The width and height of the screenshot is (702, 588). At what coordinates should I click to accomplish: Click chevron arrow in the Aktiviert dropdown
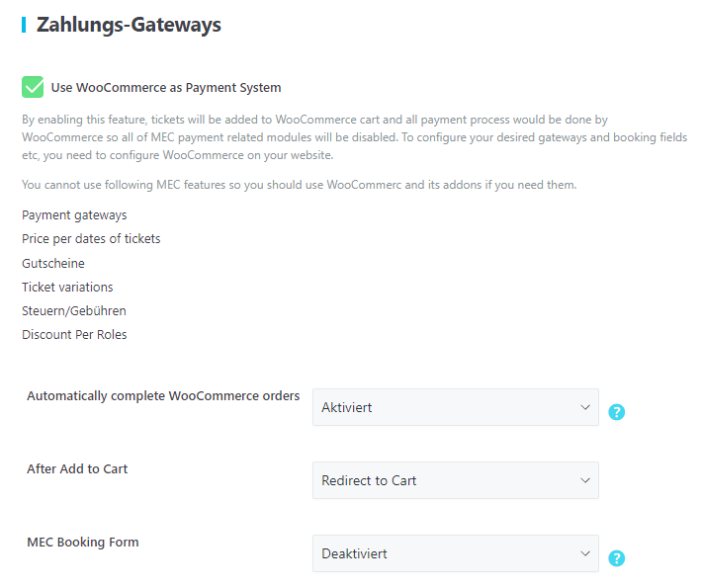pyautogui.click(x=583, y=407)
